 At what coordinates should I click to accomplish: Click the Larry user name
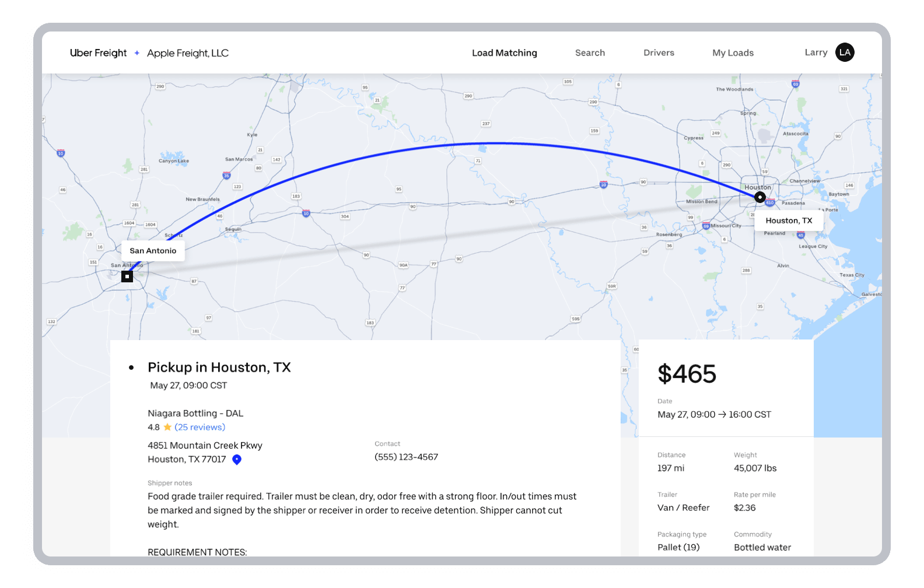pyautogui.click(x=816, y=52)
